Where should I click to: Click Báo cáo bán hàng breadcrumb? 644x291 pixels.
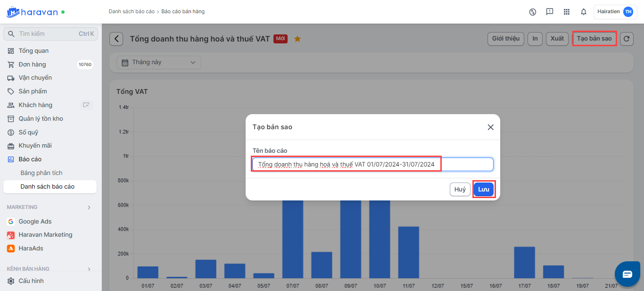183,11
